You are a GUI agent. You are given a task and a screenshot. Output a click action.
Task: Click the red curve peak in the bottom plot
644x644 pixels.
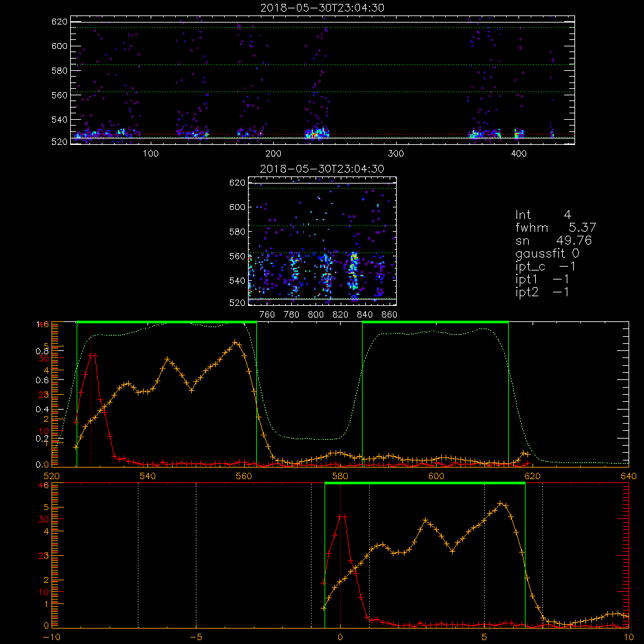click(342, 516)
